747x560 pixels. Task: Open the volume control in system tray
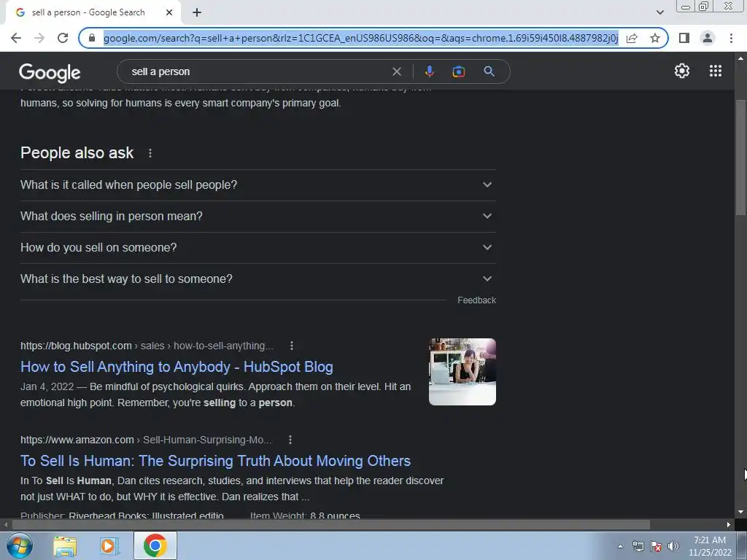click(673, 546)
